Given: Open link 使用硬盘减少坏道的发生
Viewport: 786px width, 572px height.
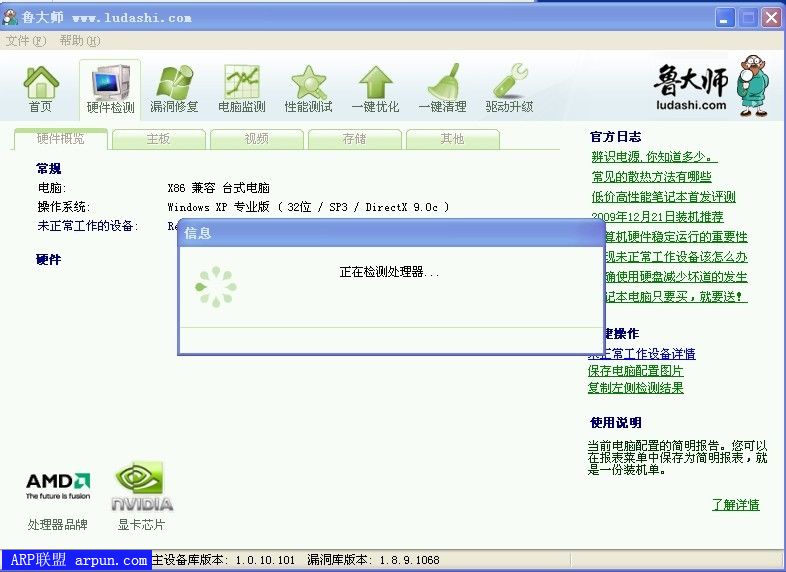Looking at the screenshot, I should click(x=677, y=277).
